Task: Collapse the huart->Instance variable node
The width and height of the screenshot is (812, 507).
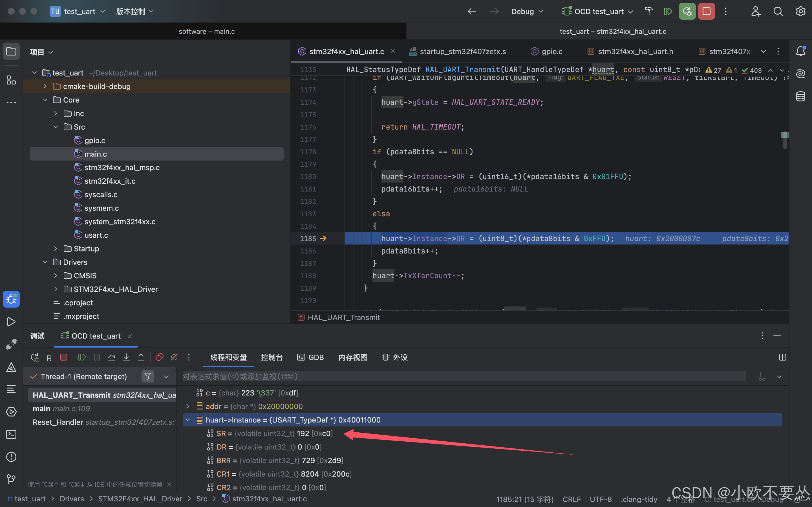Action: [188, 420]
